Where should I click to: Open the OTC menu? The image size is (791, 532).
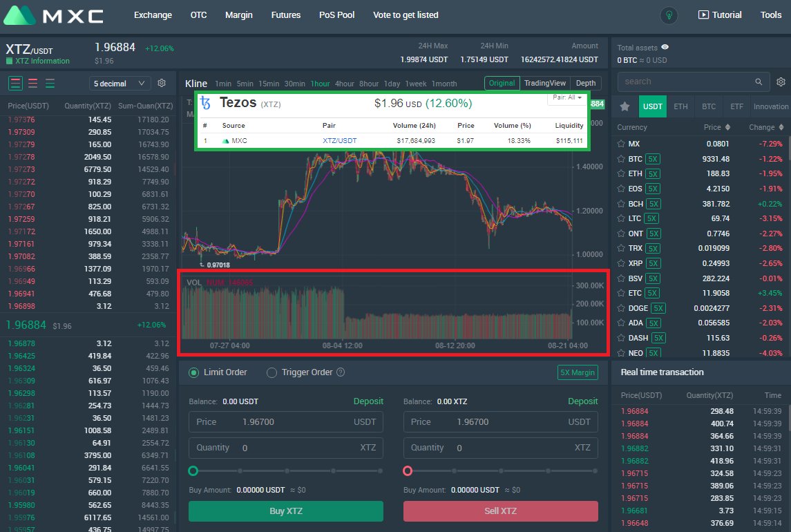[199, 15]
